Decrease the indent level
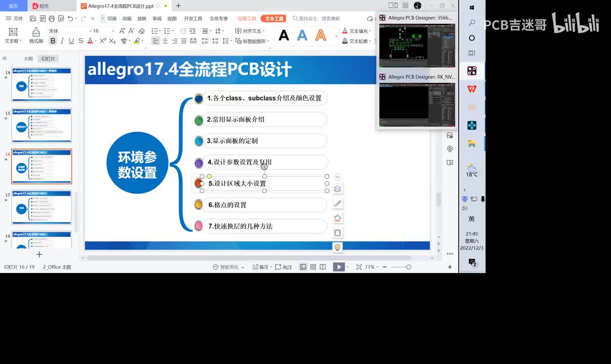The height and width of the screenshot is (364, 611). 184,31
